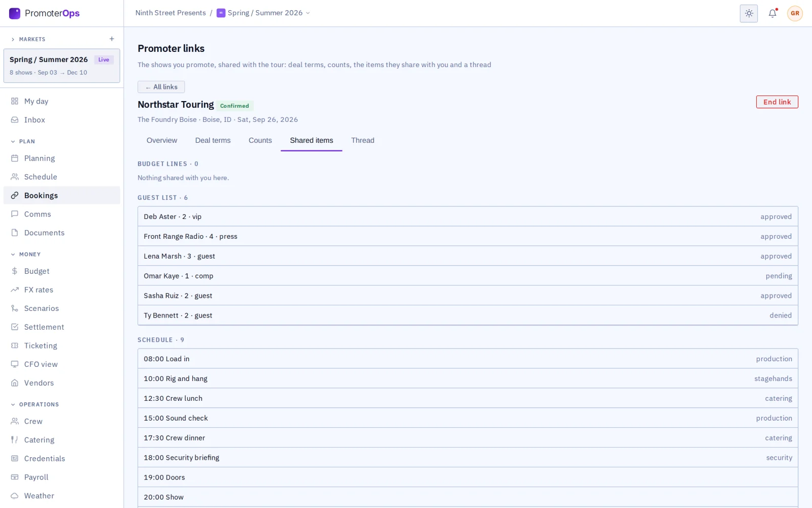Screen dimensions: 812x508
Task: Open the GR user avatar menu
Action: 795,13
